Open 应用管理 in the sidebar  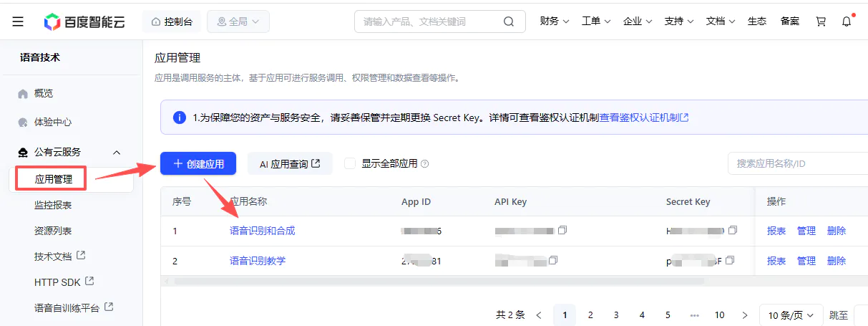click(x=54, y=178)
